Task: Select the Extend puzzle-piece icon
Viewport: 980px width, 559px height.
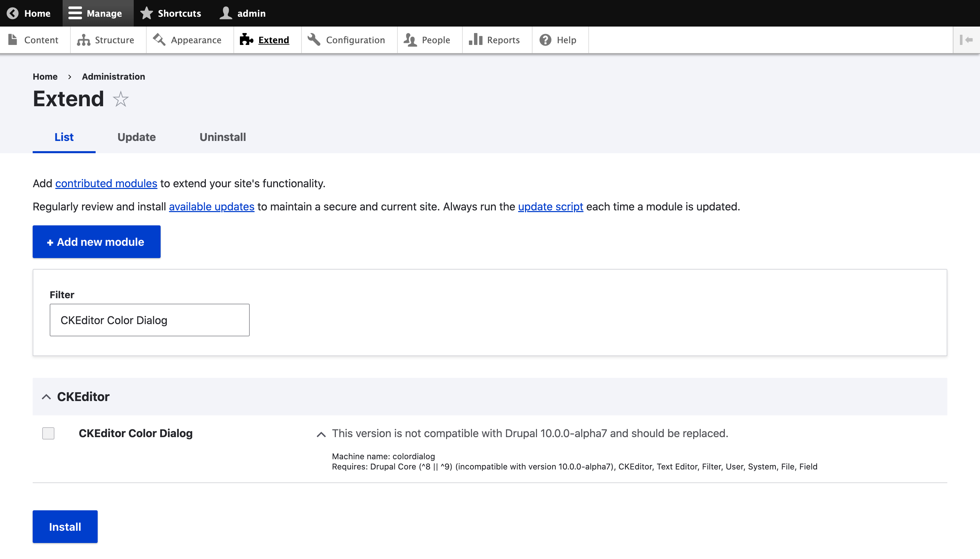Action: tap(246, 39)
